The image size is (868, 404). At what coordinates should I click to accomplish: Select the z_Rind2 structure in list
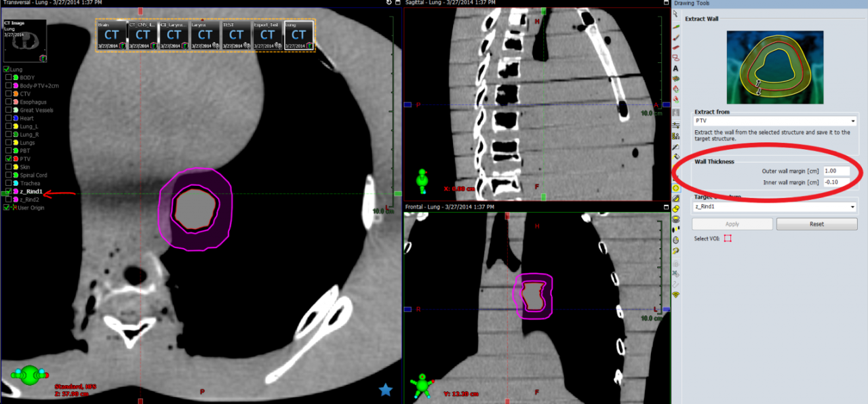click(x=29, y=200)
